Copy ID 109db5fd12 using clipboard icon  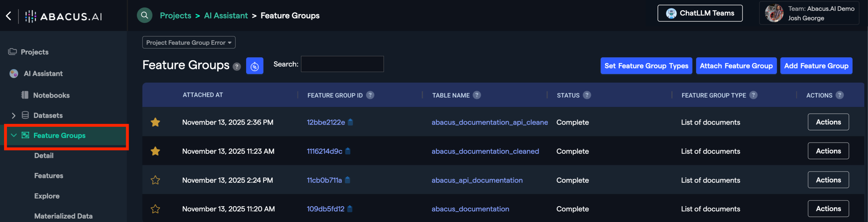[x=350, y=209]
